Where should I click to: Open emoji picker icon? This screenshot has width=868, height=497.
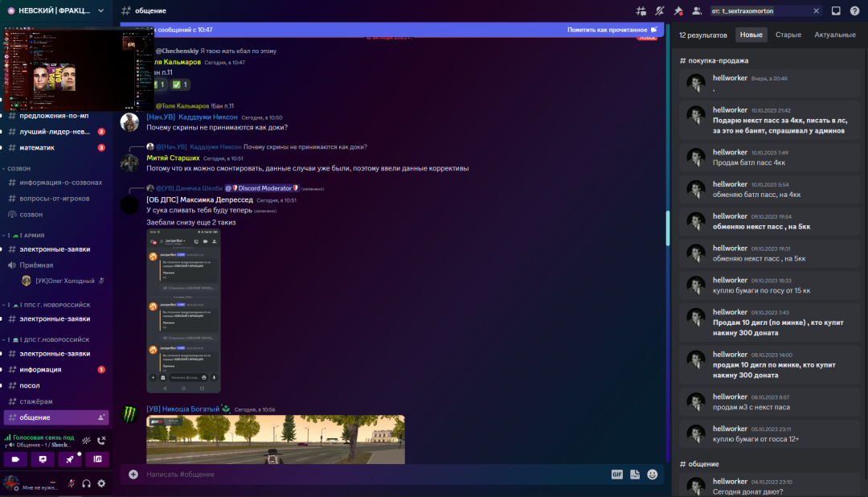pyautogui.click(x=652, y=474)
